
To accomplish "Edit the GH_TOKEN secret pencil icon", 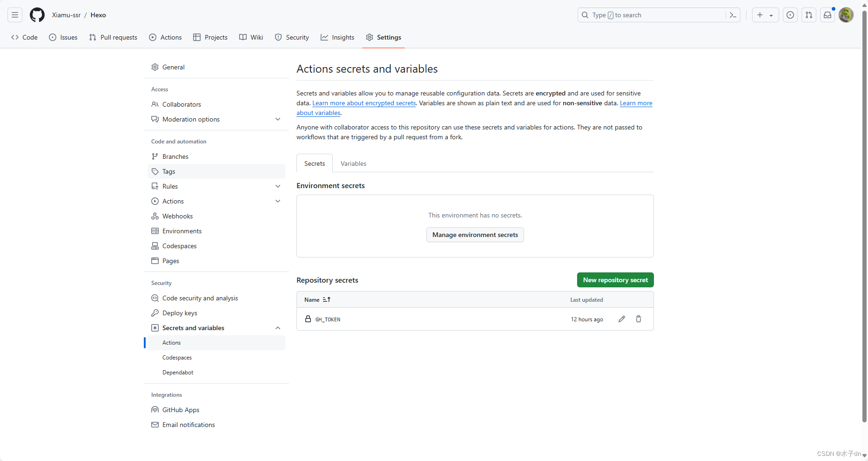I will pos(622,319).
